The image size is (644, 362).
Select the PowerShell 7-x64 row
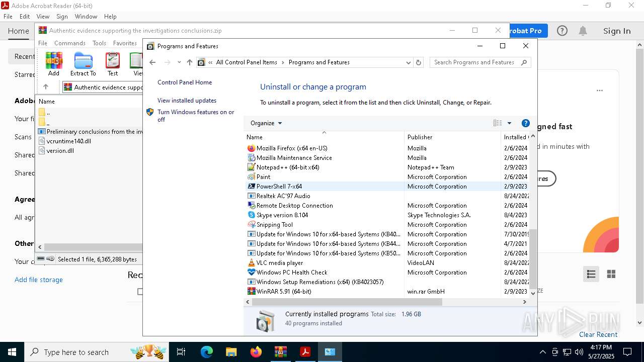(x=387, y=187)
